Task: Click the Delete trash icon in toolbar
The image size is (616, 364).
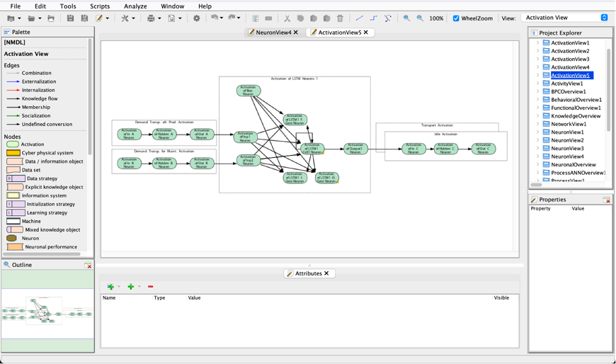Action: tap(340, 18)
